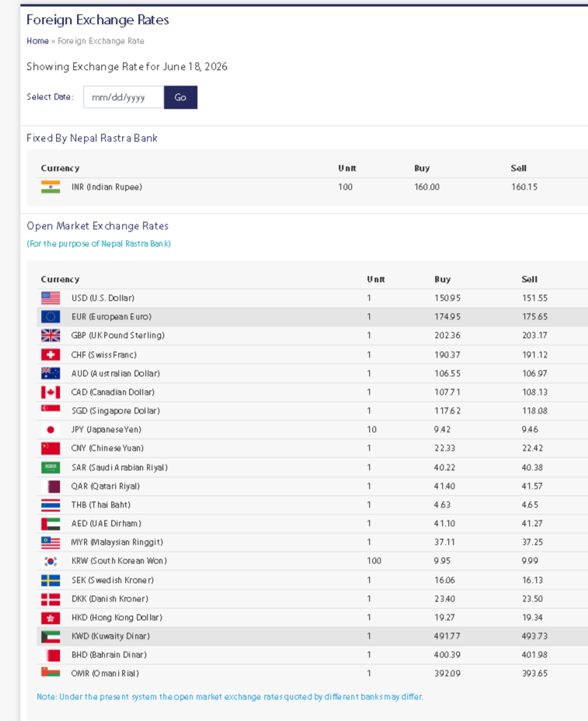Focus the Select Date input field
Viewport: 588px width, 721px height.
point(124,97)
